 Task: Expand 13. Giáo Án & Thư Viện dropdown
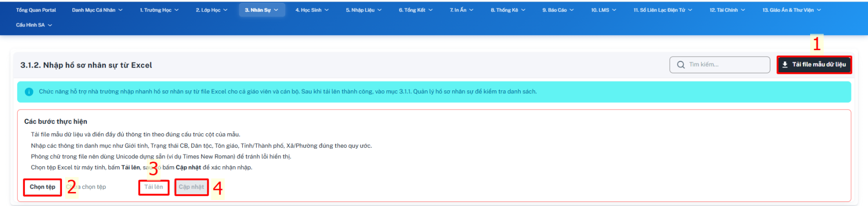(x=792, y=10)
